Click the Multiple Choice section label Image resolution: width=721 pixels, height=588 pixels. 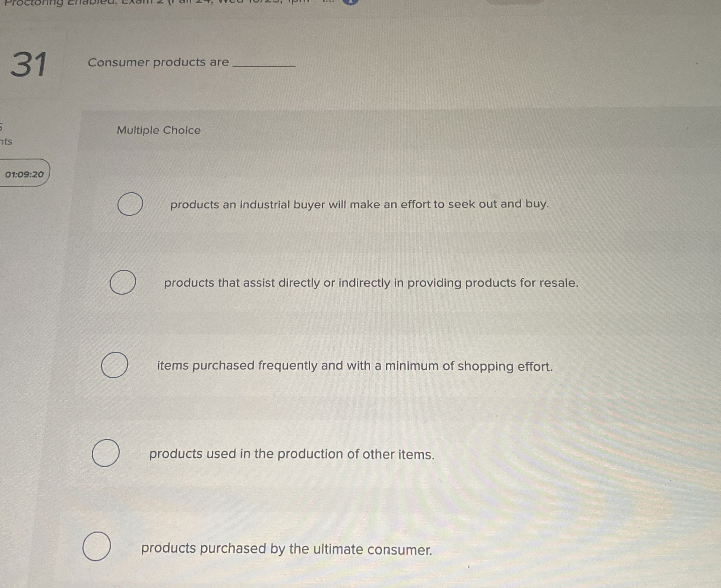(157, 130)
